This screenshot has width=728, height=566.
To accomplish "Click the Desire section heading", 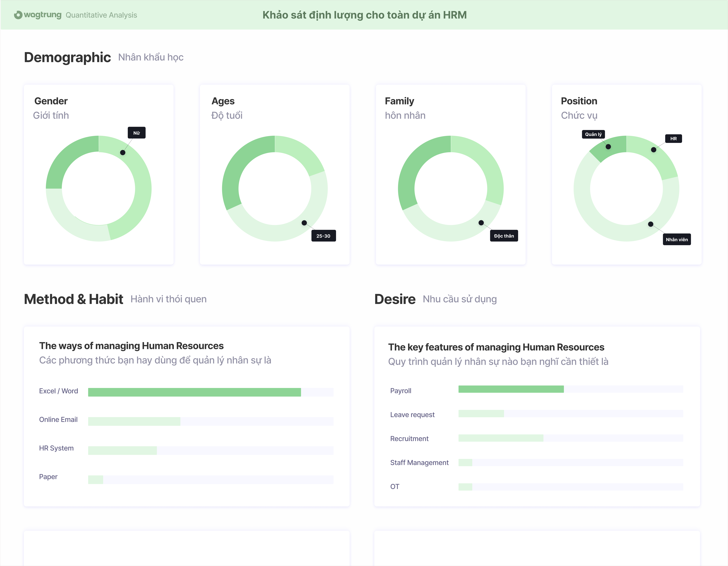I will point(395,299).
